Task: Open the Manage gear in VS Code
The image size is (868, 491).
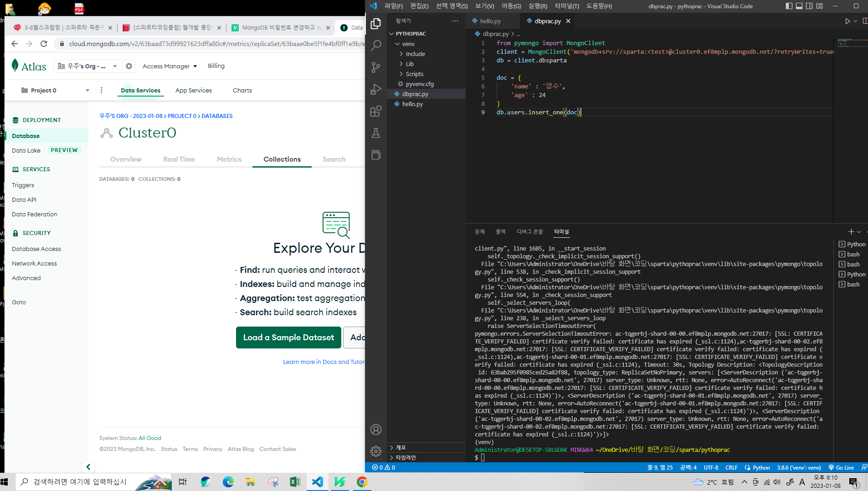Action: click(x=376, y=451)
